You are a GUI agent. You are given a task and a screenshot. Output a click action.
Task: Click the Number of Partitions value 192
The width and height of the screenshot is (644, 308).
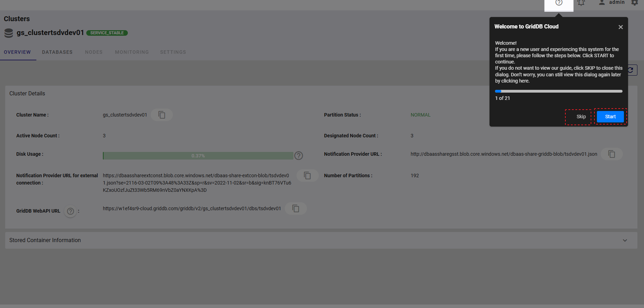[415, 176]
